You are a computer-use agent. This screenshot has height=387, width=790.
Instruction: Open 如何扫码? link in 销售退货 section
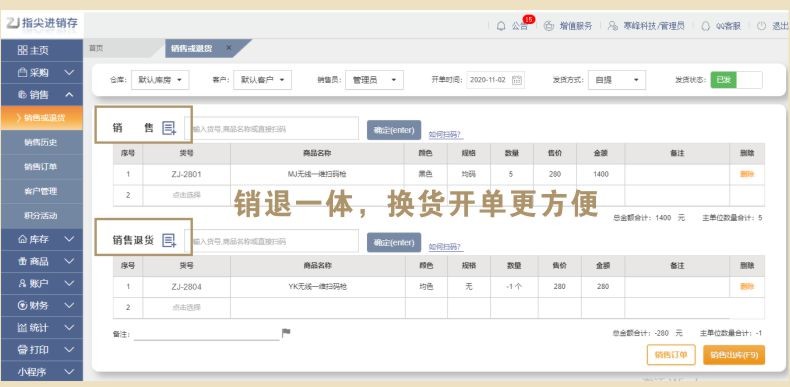tap(445, 247)
